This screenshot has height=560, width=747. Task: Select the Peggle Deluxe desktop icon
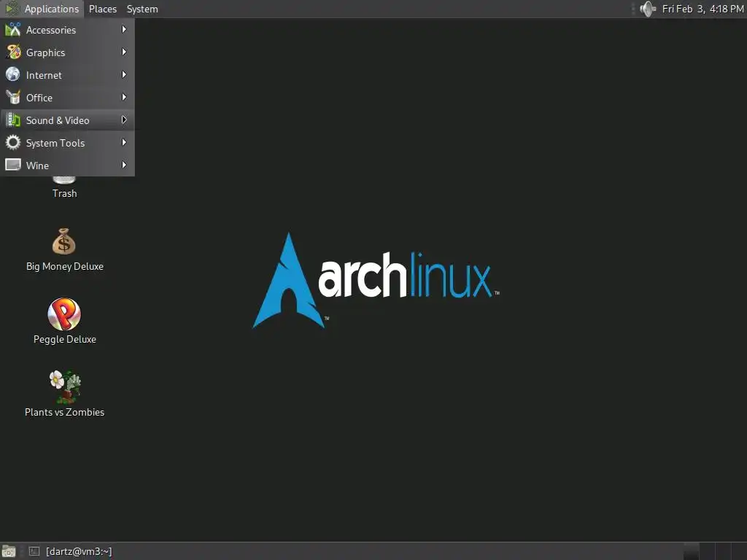64,314
